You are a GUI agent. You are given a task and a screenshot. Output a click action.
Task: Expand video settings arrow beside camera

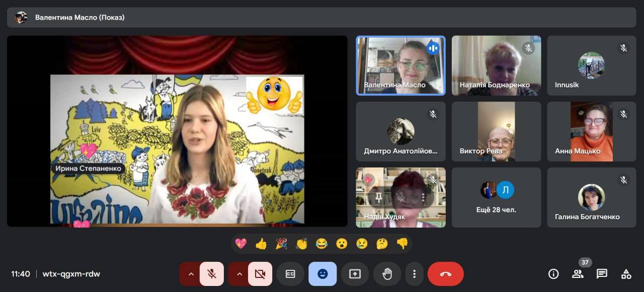tap(239, 274)
